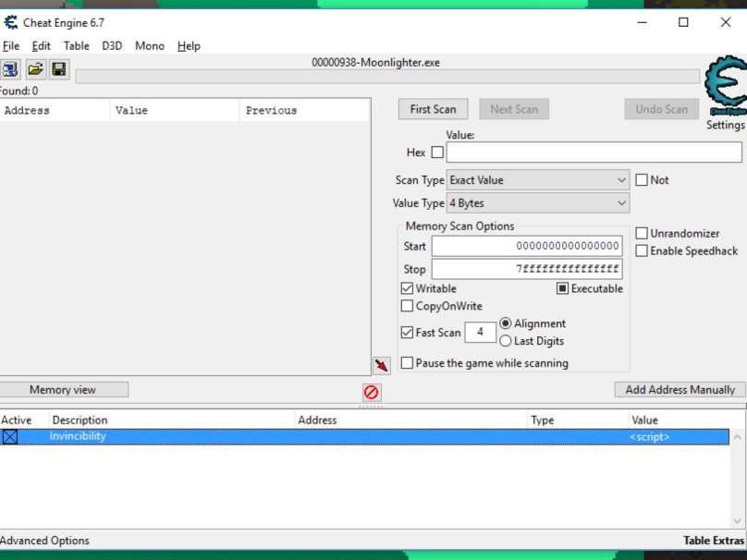Click the red clear list icon
Screen dimensions: 747x560
click(371, 392)
